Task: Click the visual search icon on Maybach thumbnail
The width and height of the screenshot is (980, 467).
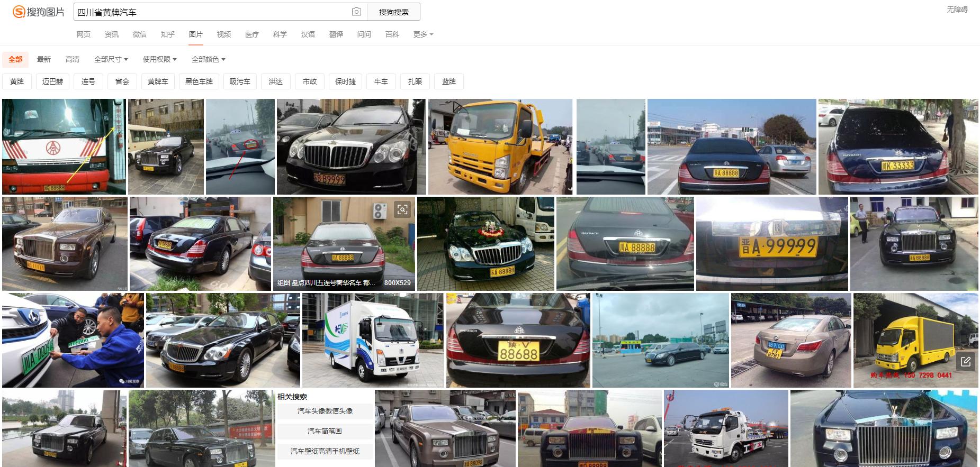Action: click(402, 209)
